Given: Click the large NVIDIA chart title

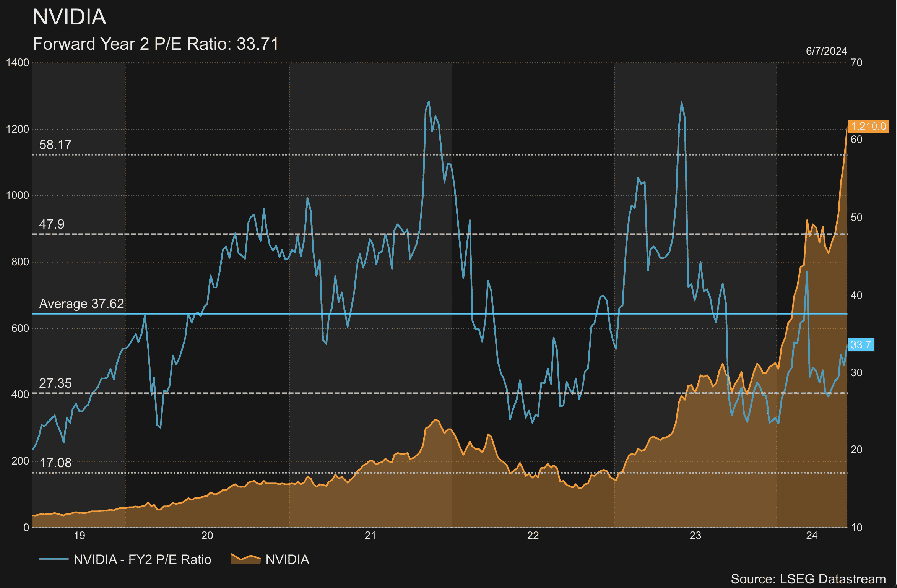Looking at the screenshot, I should (70, 17).
